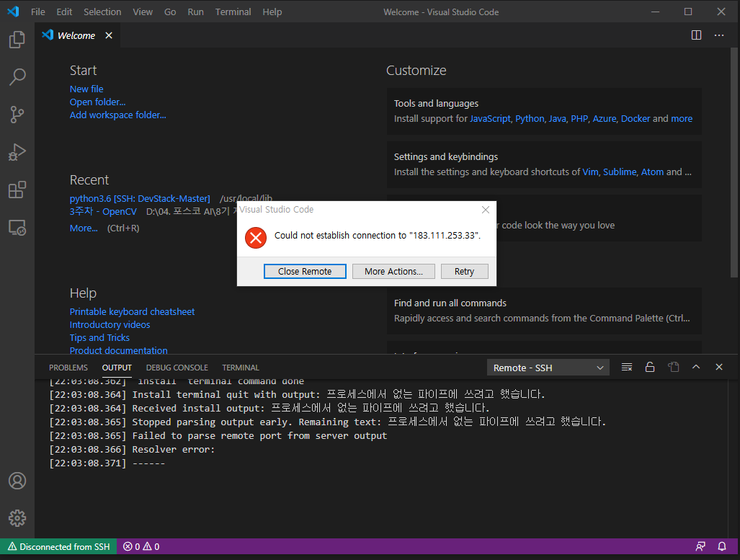
Task: Open the File menu
Action: (37, 12)
